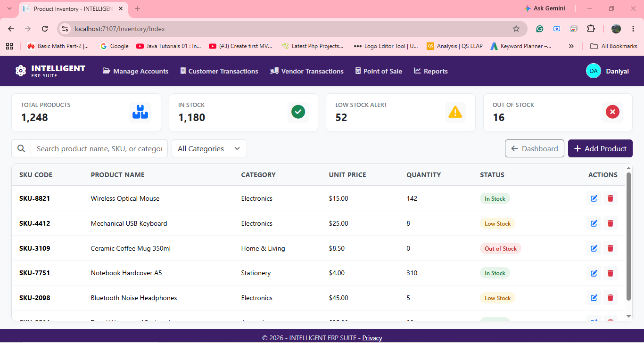Edit the Bluetooth Noise Headphones row
Image resolution: width=644 pixels, height=343 pixels.
point(594,298)
